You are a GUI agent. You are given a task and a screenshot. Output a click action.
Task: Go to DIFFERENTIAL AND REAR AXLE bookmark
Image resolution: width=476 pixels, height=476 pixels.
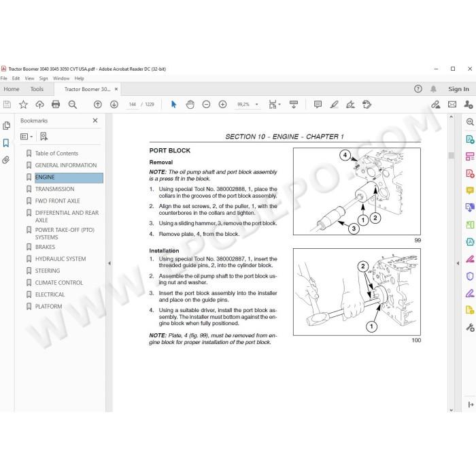pyautogui.click(x=67, y=216)
